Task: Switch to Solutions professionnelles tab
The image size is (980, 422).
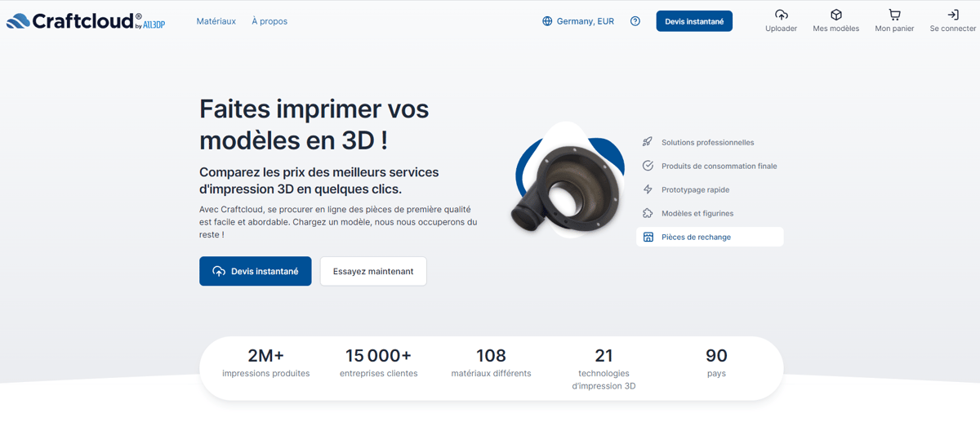Action: click(709, 142)
